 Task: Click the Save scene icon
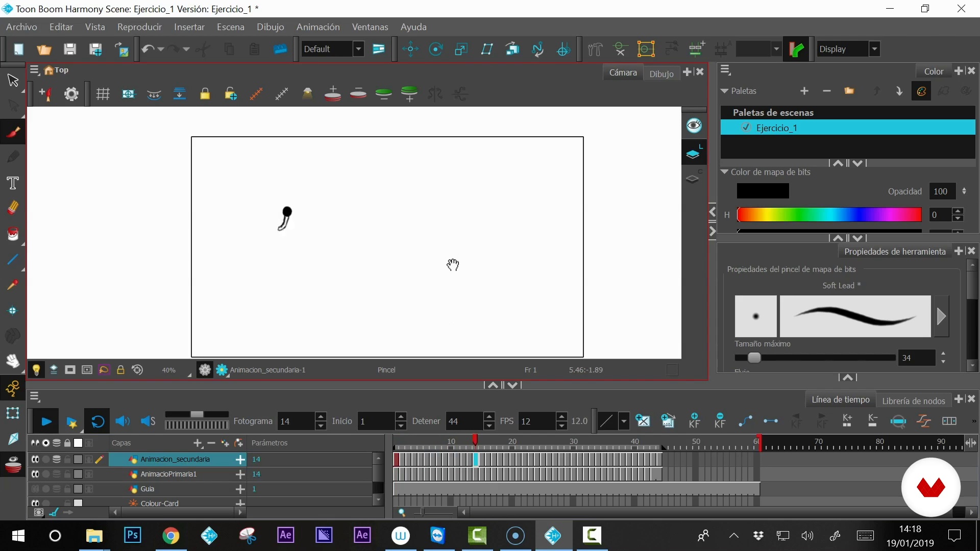click(x=69, y=49)
